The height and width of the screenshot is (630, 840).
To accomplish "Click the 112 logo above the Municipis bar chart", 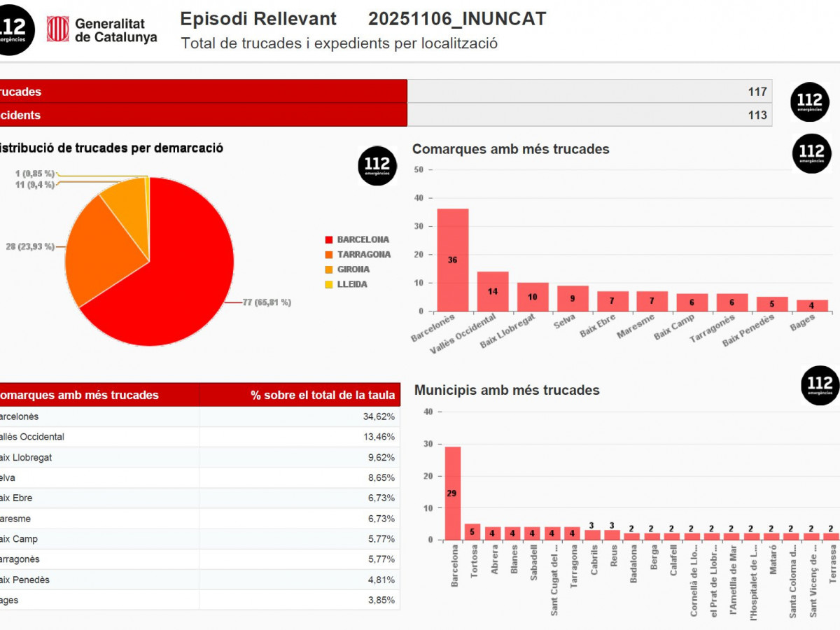I will (x=820, y=385).
